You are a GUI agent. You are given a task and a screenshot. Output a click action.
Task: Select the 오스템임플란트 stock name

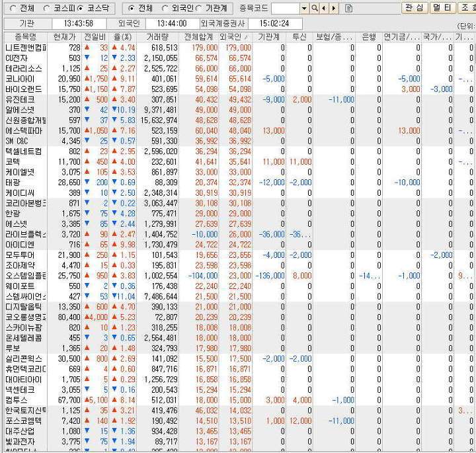click(26, 275)
